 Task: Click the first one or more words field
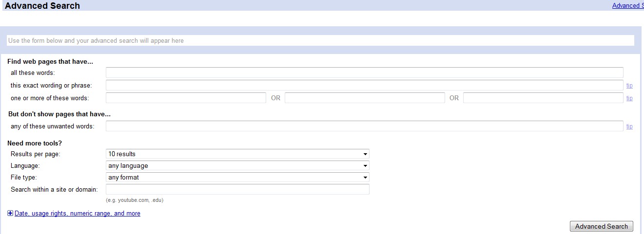click(186, 98)
